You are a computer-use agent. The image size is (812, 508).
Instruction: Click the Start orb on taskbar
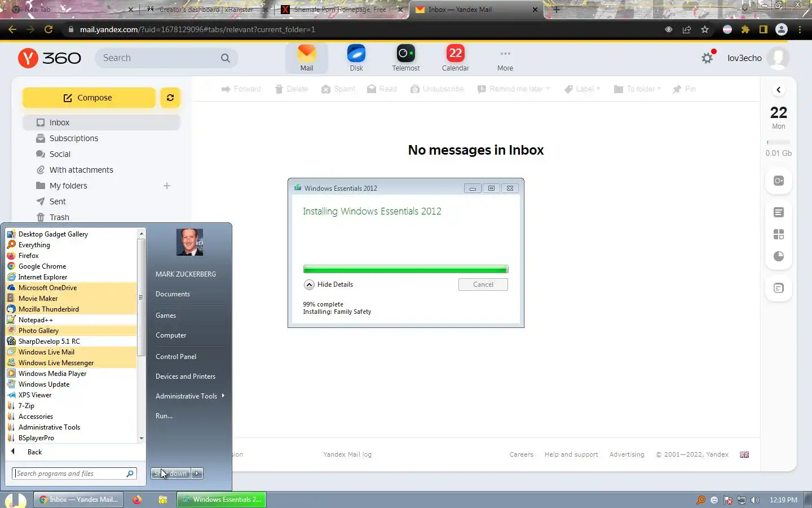pos(16,500)
